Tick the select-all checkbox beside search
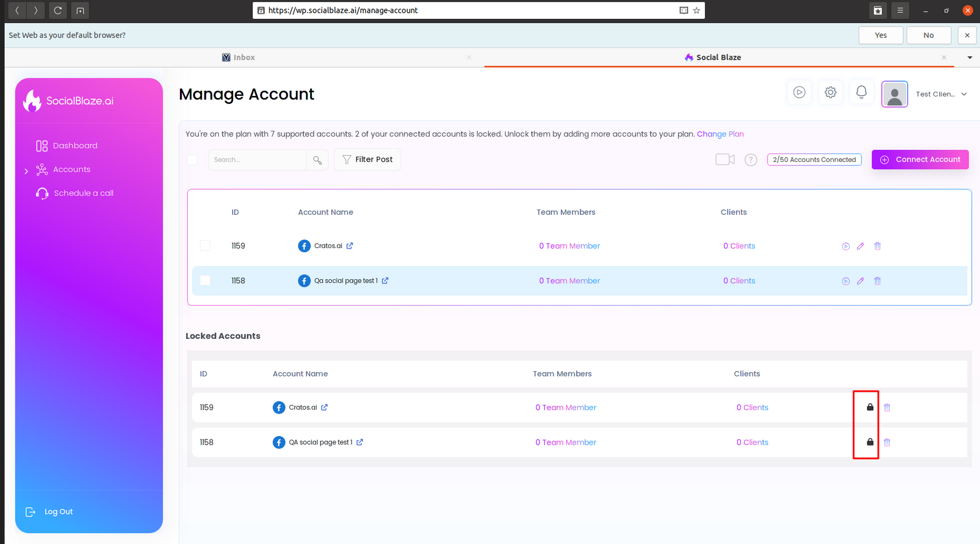 point(192,160)
